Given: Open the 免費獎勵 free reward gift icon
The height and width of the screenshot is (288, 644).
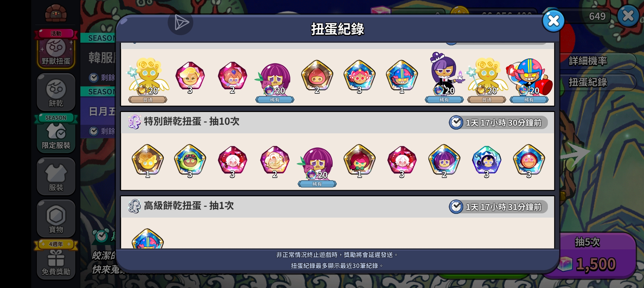Looking at the screenshot, I should click(56, 260).
